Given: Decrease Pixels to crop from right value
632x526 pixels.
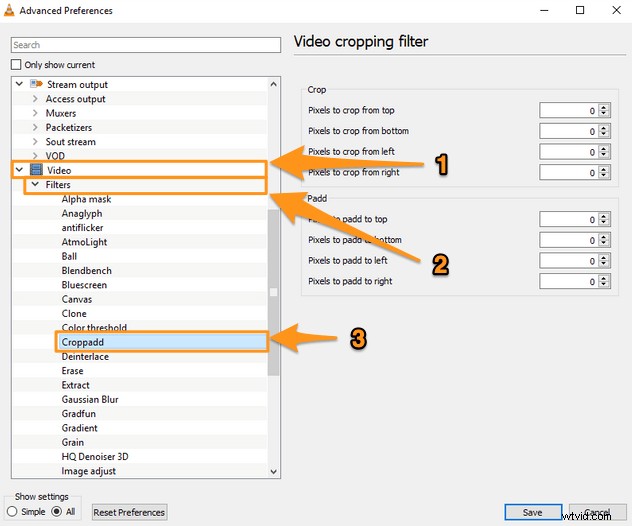Looking at the screenshot, I should 604,176.
